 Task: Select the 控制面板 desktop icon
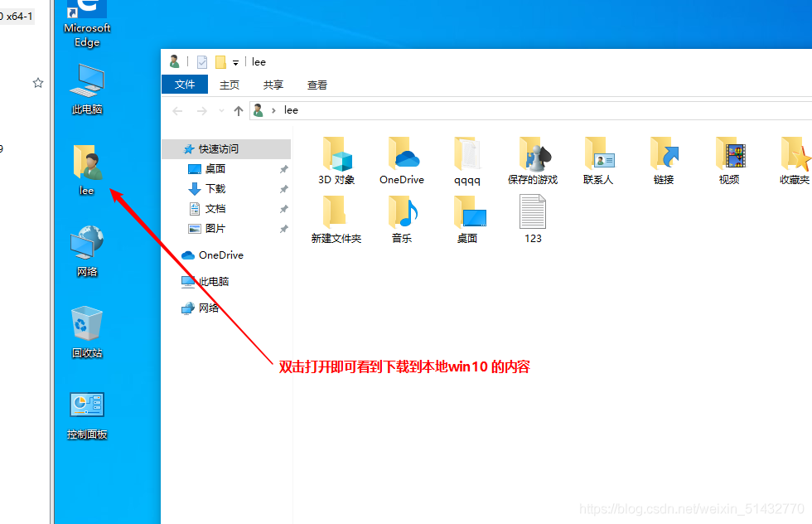(x=86, y=416)
